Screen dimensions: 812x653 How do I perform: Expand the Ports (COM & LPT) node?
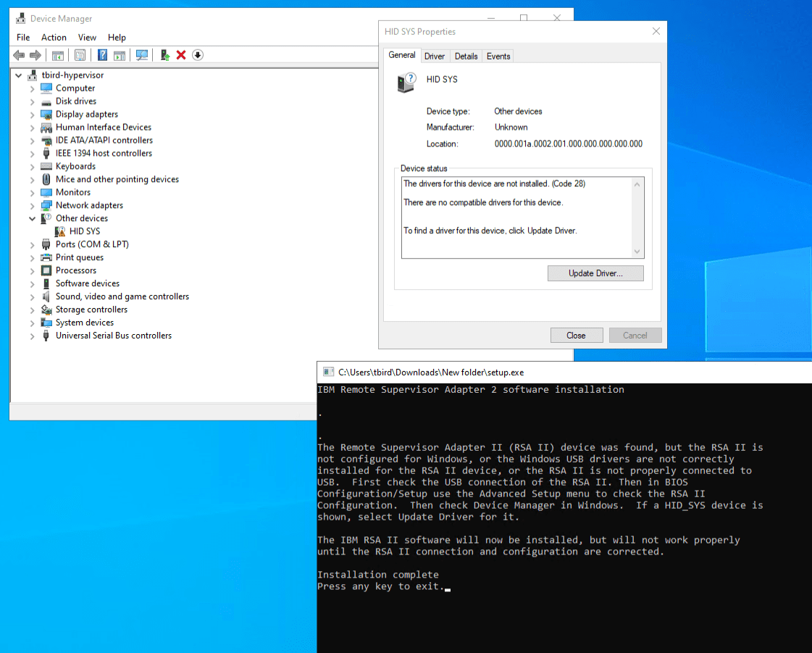(32, 245)
